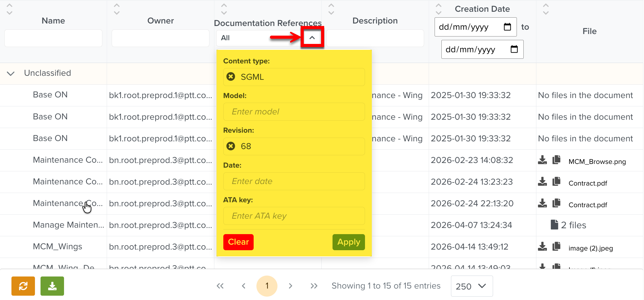Download all table entries
Viewport: 644px width, 300px height.
tap(52, 286)
